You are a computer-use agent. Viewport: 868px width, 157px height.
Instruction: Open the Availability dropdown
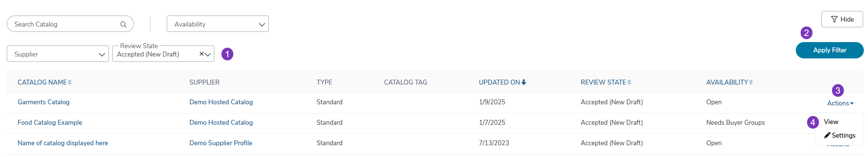(x=218, y=24)
